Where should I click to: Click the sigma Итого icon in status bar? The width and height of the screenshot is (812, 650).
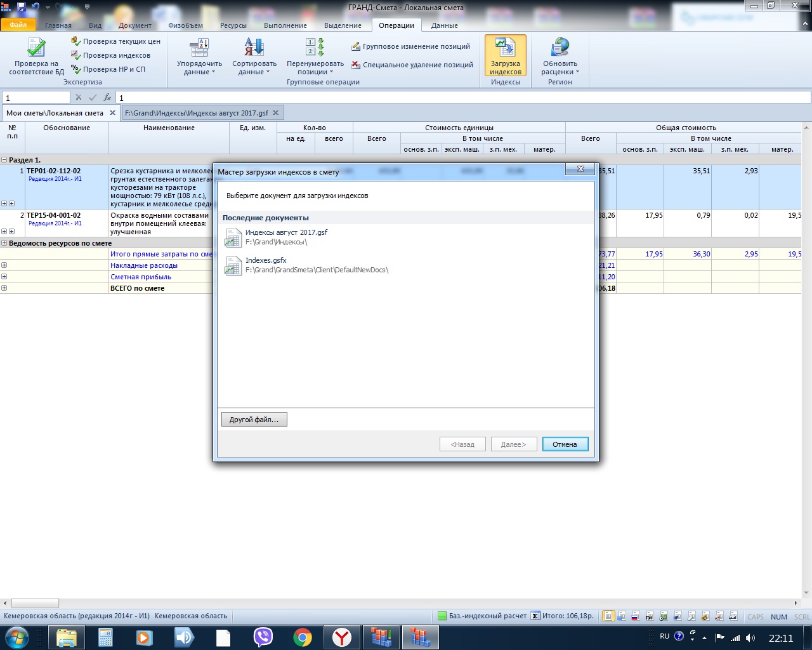(535, 616)
